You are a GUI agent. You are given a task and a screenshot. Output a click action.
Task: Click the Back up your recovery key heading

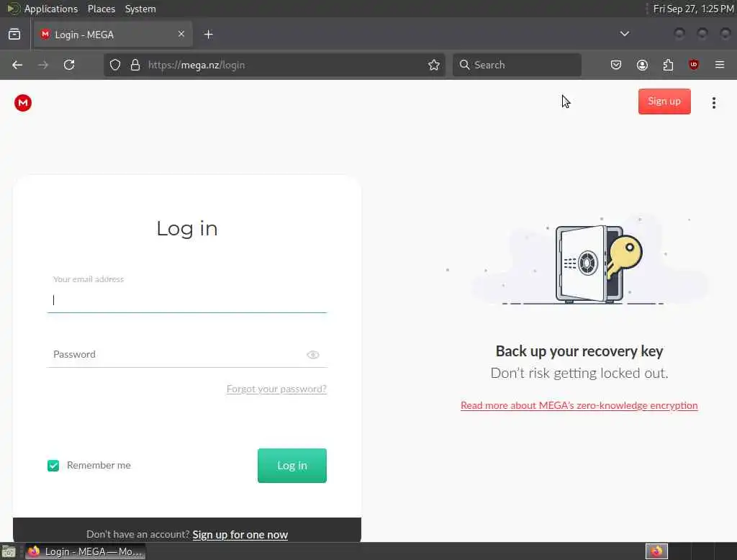click(x=579, y=351)
